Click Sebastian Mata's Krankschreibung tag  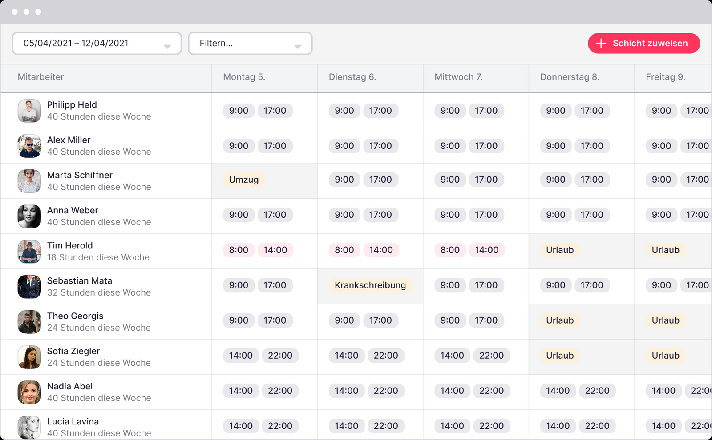pos(371,285)
